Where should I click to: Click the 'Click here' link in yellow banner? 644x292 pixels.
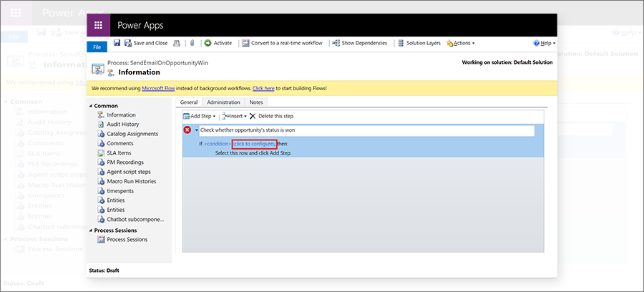click(x=263, y=88)
